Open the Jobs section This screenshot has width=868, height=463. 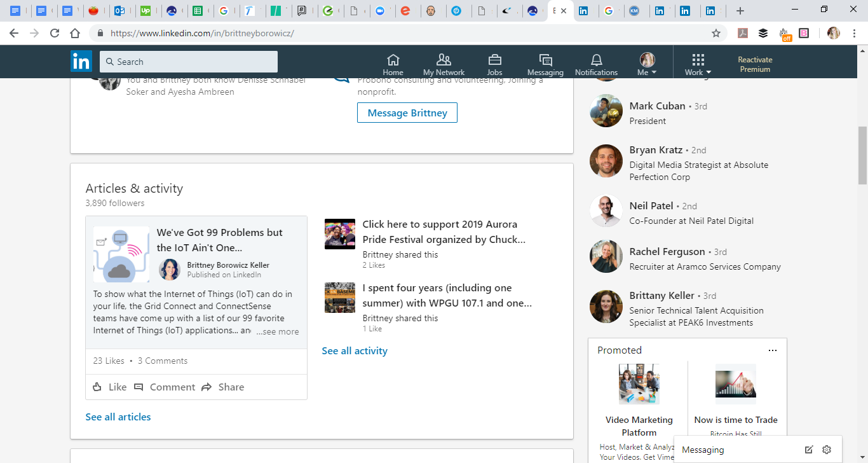494,64
